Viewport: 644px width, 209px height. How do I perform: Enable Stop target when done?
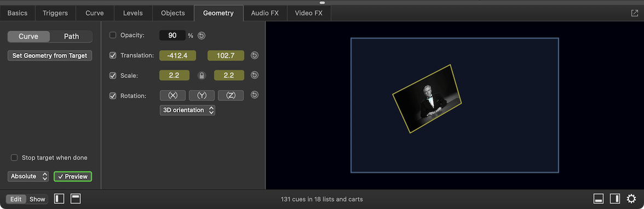coord(14,158)
